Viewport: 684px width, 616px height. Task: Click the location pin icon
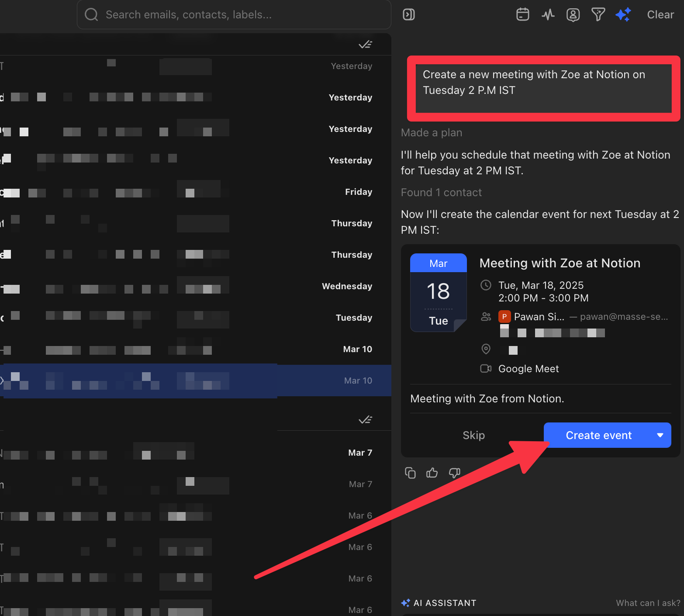tap(486, 349)
